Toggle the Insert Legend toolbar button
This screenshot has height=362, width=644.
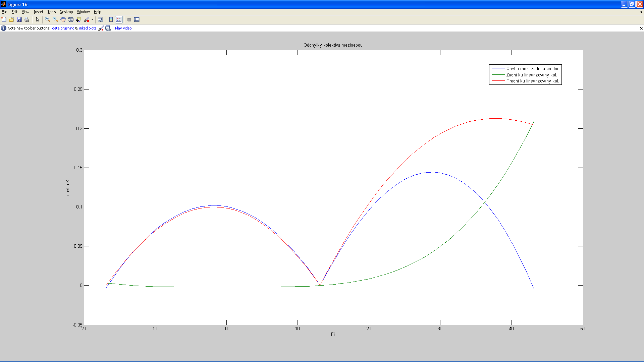119,19
